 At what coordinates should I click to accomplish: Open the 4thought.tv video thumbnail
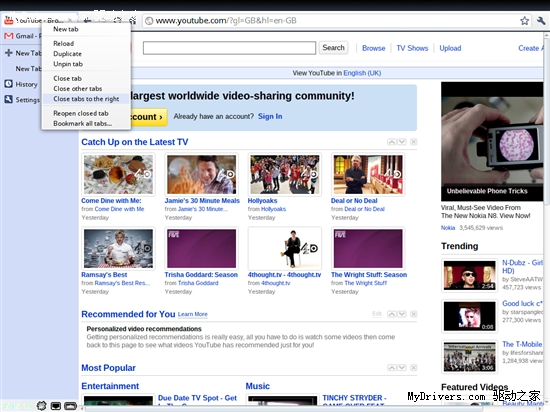(285, 249)
